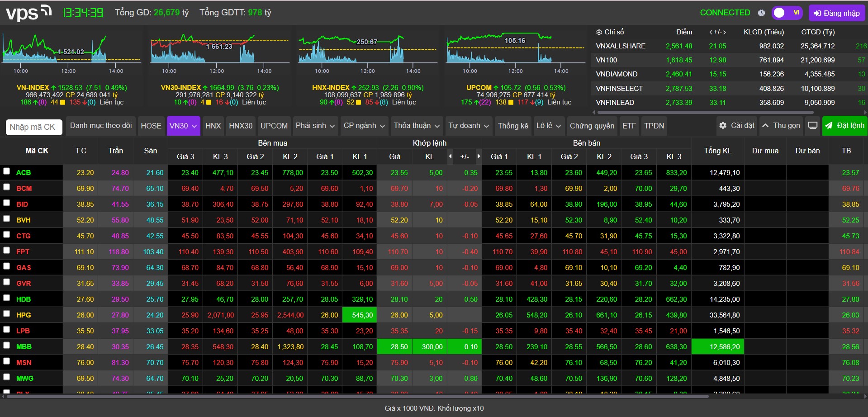Click the gear icon beside Chỉ số
The width and height of the screenshot is (868, 417).
599,32
